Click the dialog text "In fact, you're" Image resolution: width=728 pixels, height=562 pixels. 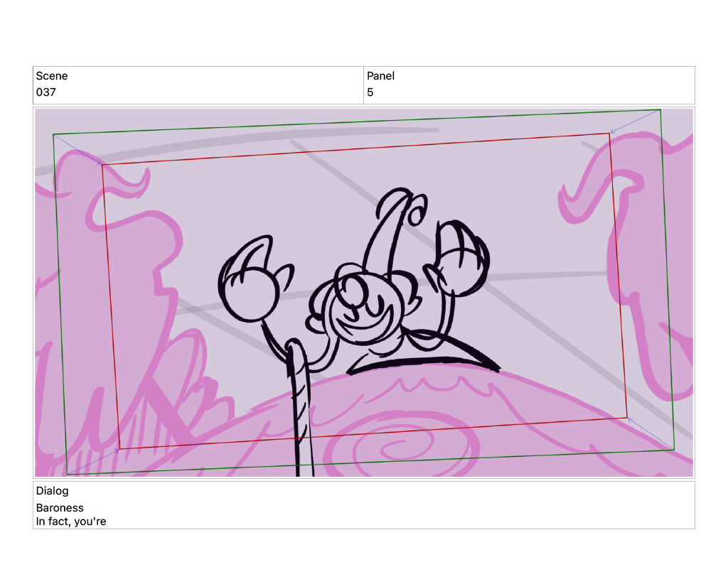(71, 522)
